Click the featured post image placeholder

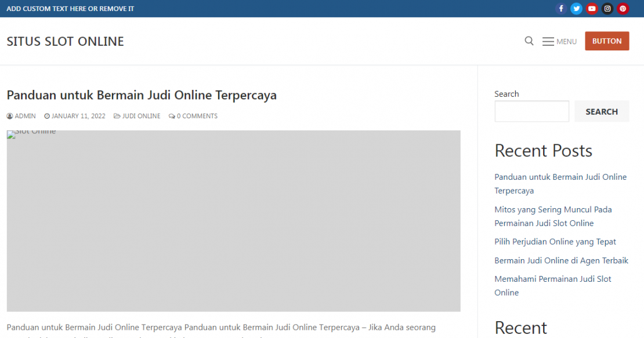tap(233, 221)
